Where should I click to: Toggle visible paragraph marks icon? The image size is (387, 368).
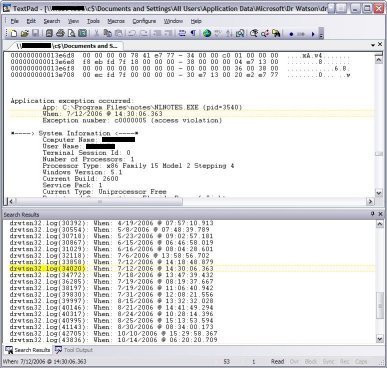pos(193,33)
